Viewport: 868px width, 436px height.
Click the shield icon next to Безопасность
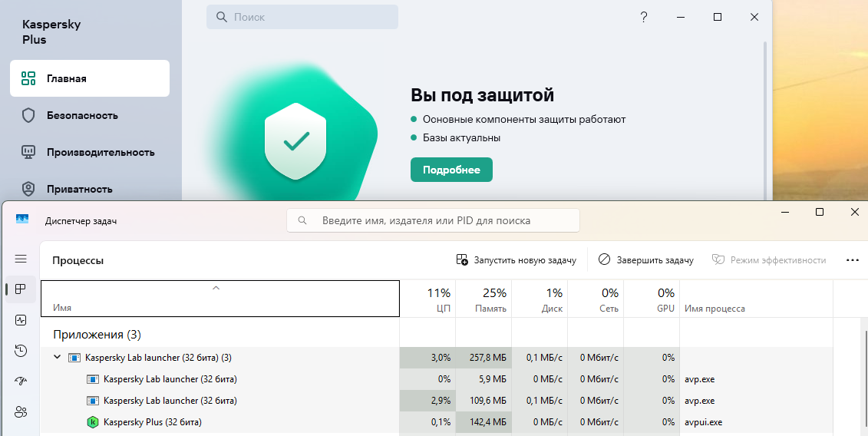28,115
